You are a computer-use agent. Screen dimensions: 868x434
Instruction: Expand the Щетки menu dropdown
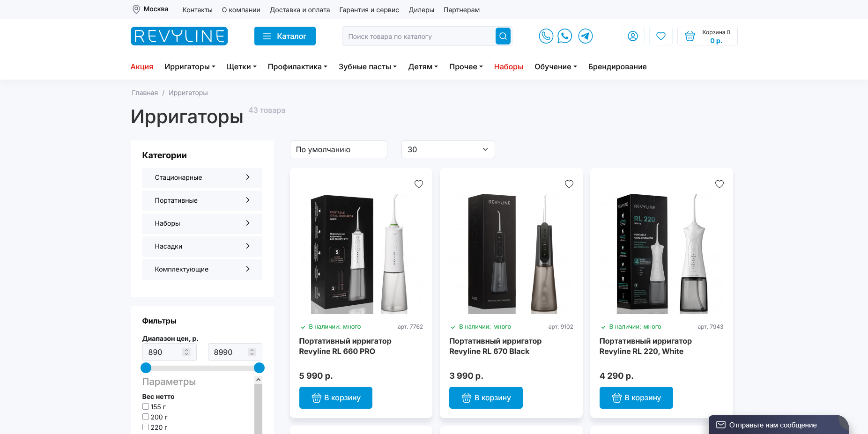click(242, 67)
